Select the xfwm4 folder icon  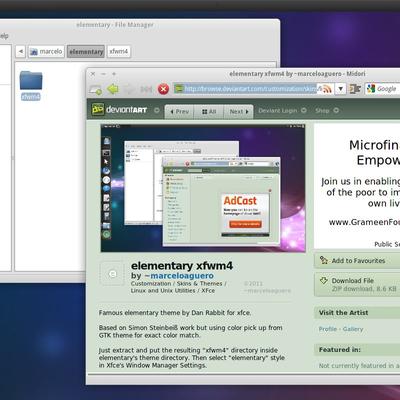tap(31, 80)
